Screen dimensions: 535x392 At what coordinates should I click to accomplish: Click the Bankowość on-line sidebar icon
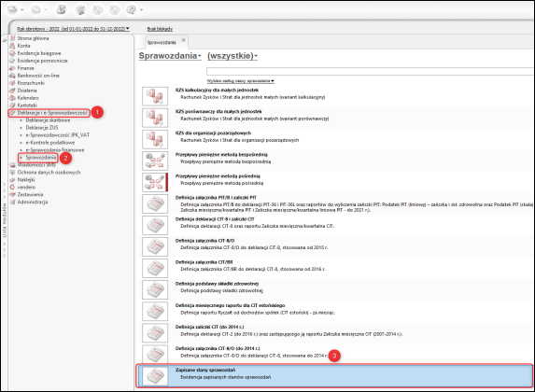pos(12,76)
